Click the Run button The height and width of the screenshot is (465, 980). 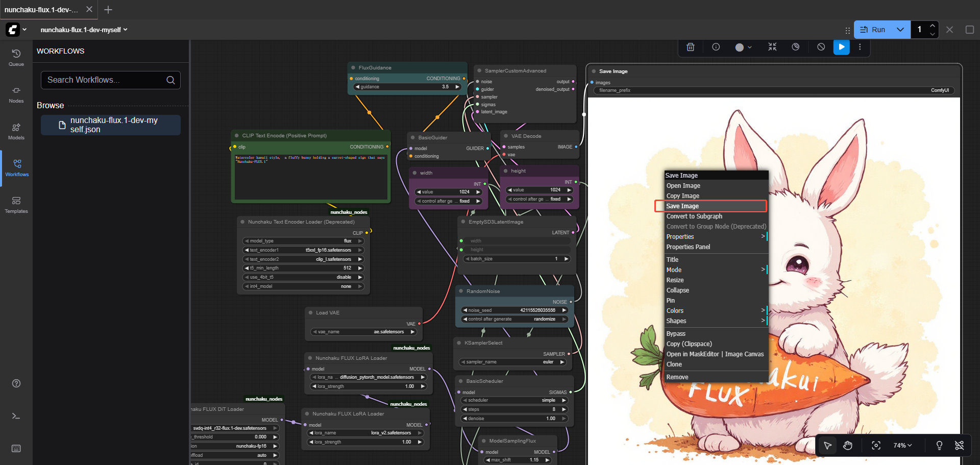[x=873, y=30]
